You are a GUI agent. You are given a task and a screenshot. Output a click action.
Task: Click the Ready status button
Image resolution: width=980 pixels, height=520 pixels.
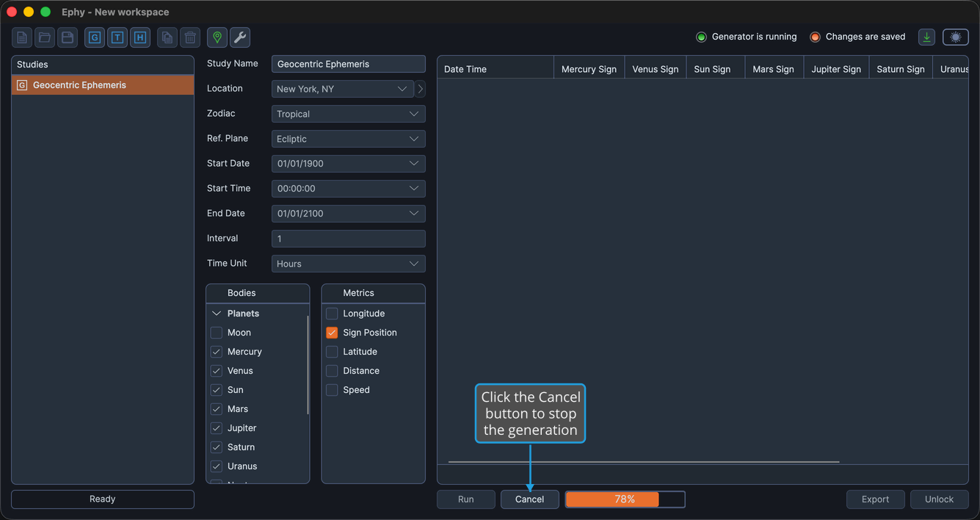pos(103,499)
